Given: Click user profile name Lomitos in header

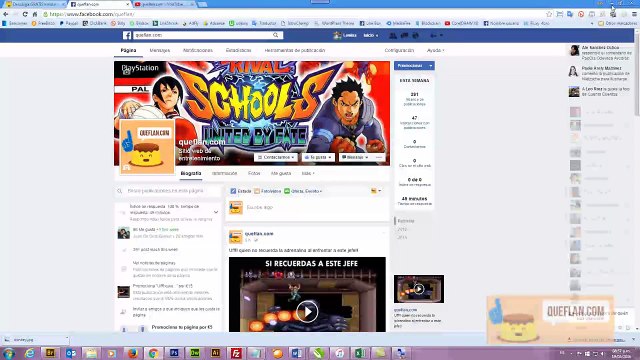Looking at the screenshot, I should (x=350, y=36).
